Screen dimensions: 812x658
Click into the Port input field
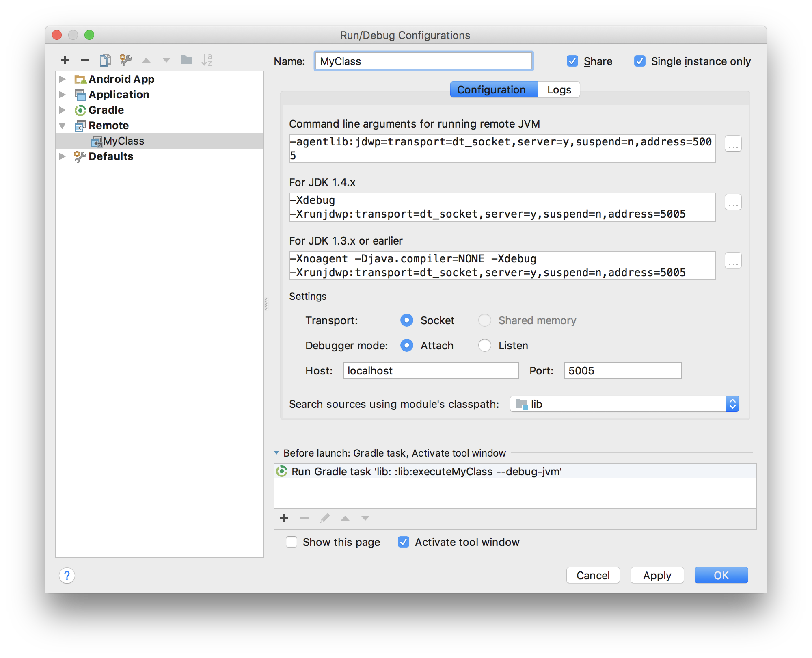pyautogui.click(x=622, y=371)
